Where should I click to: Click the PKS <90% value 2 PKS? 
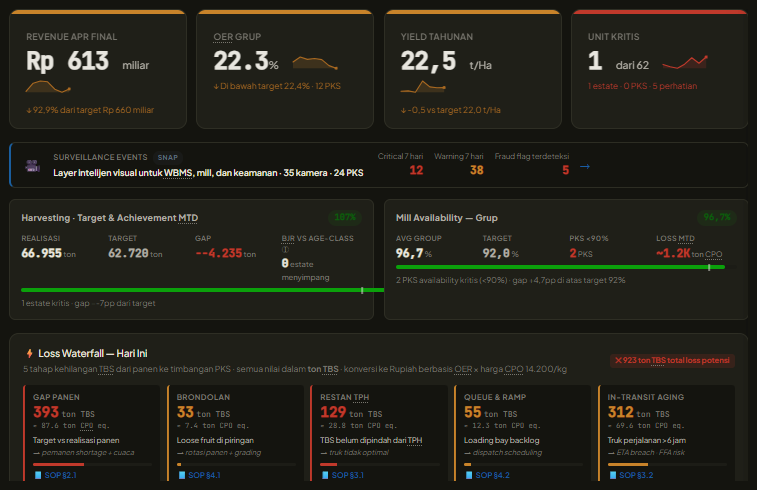[x=581, y=253]
